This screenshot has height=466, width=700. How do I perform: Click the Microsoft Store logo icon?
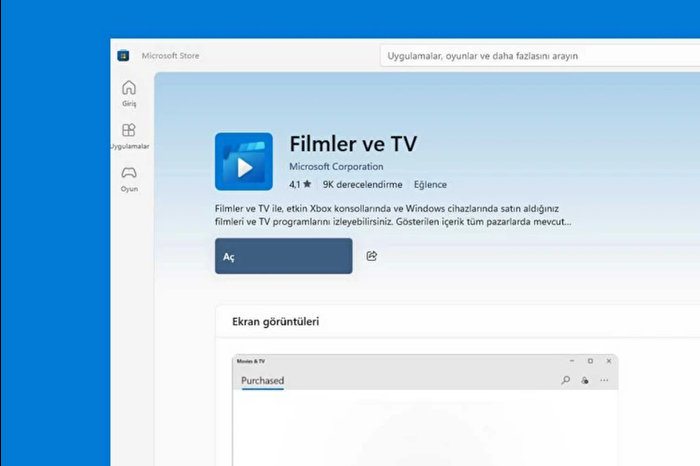pyautogui.click(x=123, y=56)
